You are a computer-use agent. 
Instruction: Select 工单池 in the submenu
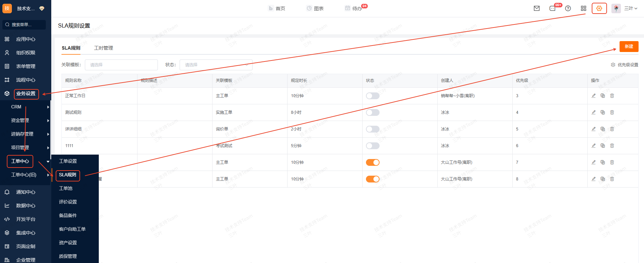(66, 189)
